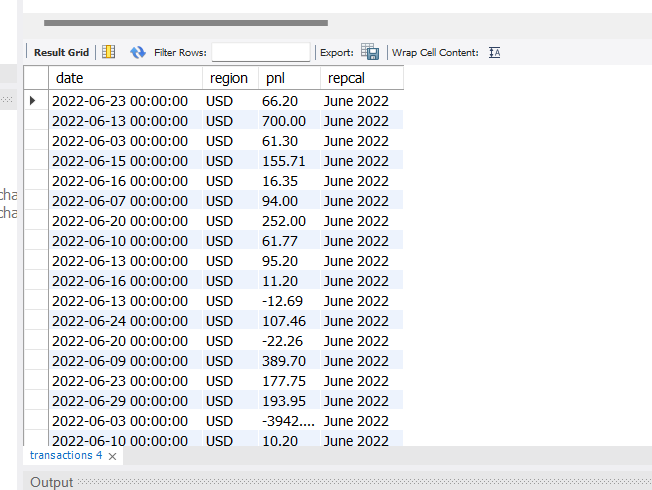
Task: Click the repcal column header
Action: click(360, 78)
